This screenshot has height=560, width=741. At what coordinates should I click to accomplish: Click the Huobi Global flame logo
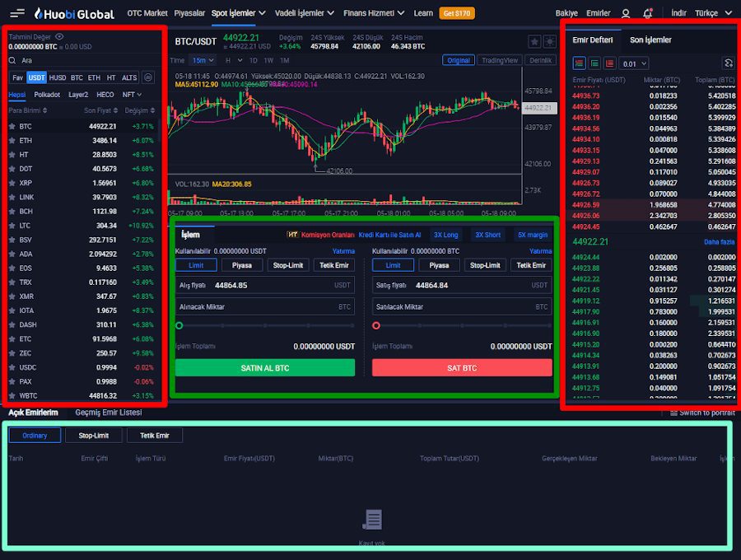pyautogui.click(x=39, y=13)
